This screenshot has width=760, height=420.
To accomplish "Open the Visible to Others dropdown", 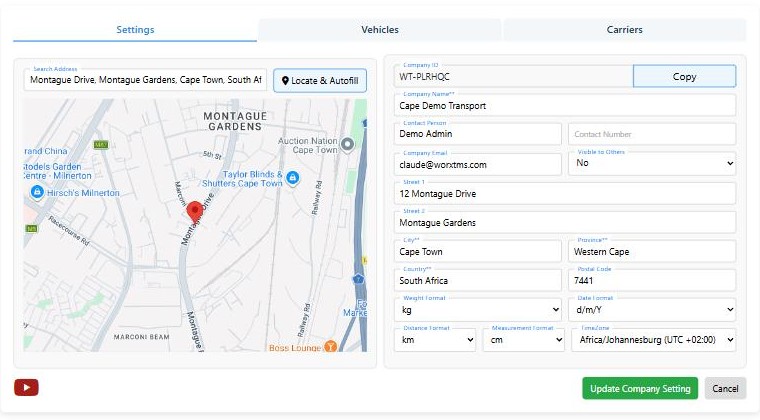I will click(652, 163).
